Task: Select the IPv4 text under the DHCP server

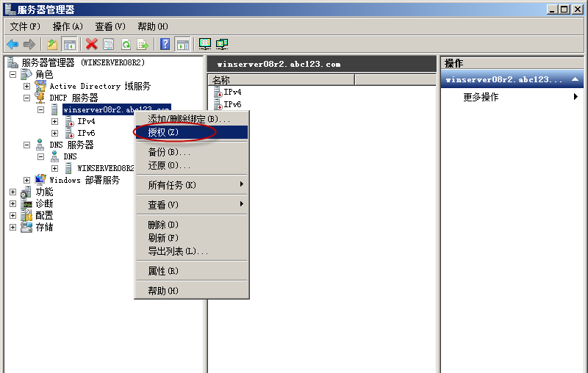Action: tap(86, 121)
